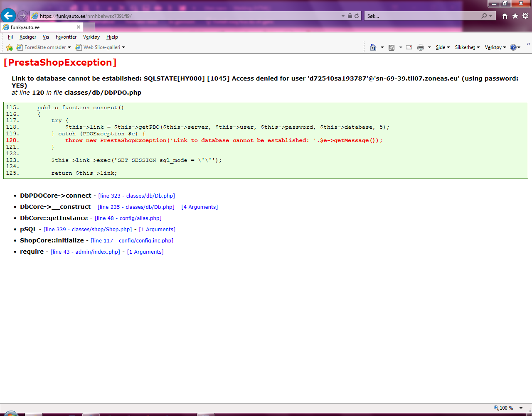Click link line 235 classes/db/Db.php
Image resolution: width=532 pixels, height=416 pixels.
tap(136, 207)
